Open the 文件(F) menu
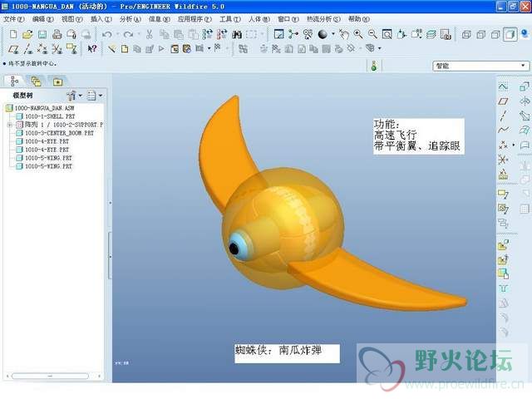 pos(14,19)
